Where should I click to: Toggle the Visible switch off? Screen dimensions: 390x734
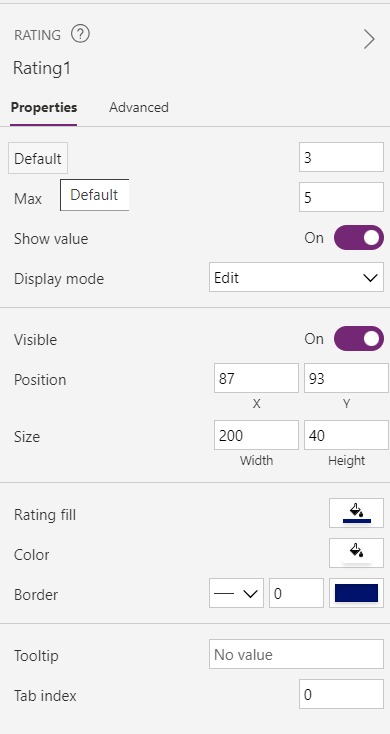coord(359,338)
